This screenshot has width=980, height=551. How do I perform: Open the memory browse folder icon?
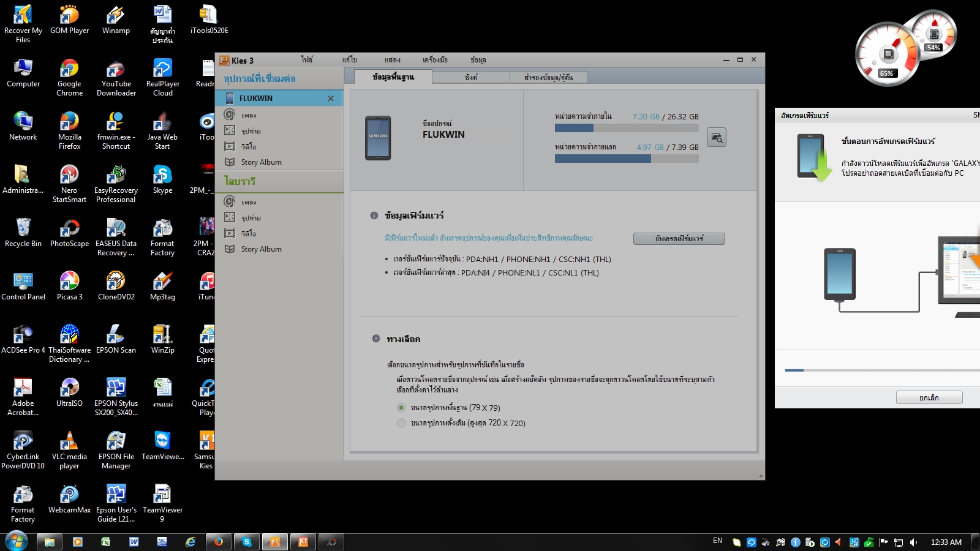(716, 137)
